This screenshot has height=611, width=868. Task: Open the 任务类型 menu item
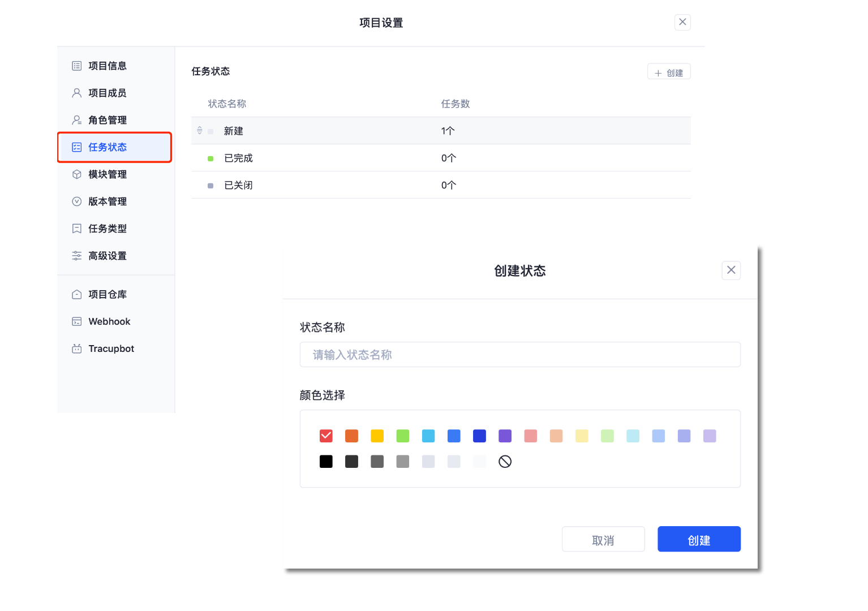point(107,229)
